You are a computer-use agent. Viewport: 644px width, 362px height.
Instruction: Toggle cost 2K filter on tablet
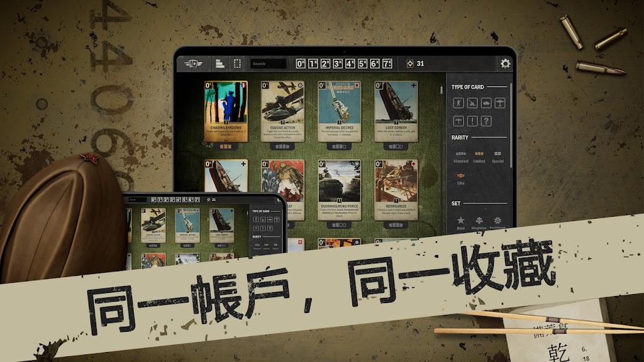pyautogui.click(x=325, y=63)
